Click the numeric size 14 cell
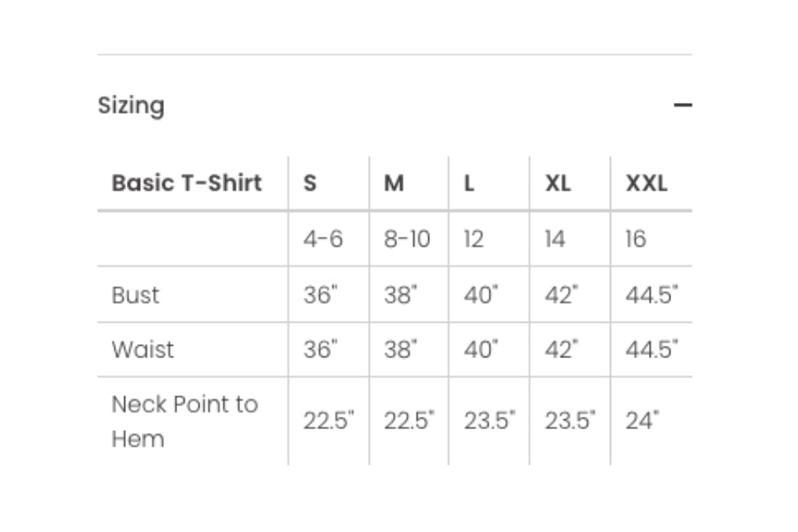Viewport: 798px width, 532px height. coord(555,239)
